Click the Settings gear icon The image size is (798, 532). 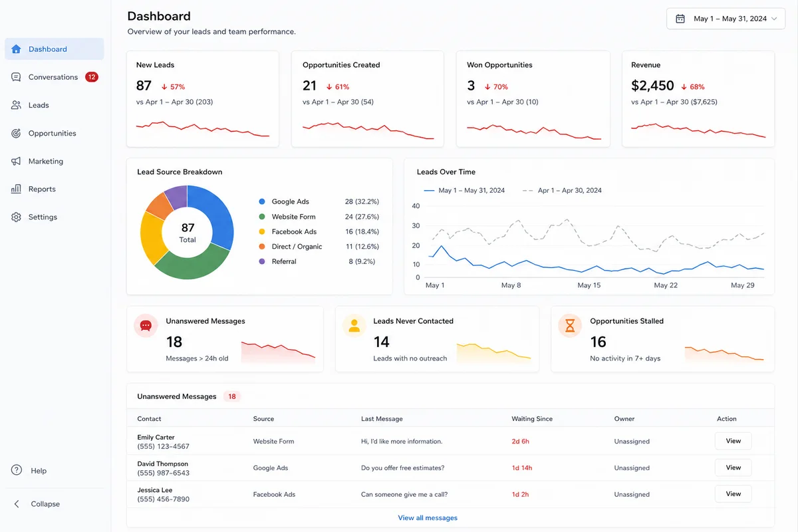click(16, 217)
